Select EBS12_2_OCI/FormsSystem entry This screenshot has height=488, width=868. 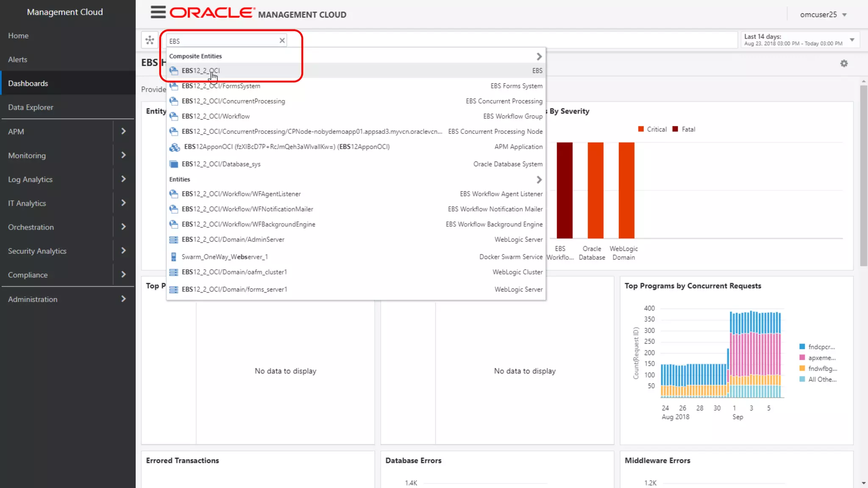pyautogui.click(x=356, y=86)
